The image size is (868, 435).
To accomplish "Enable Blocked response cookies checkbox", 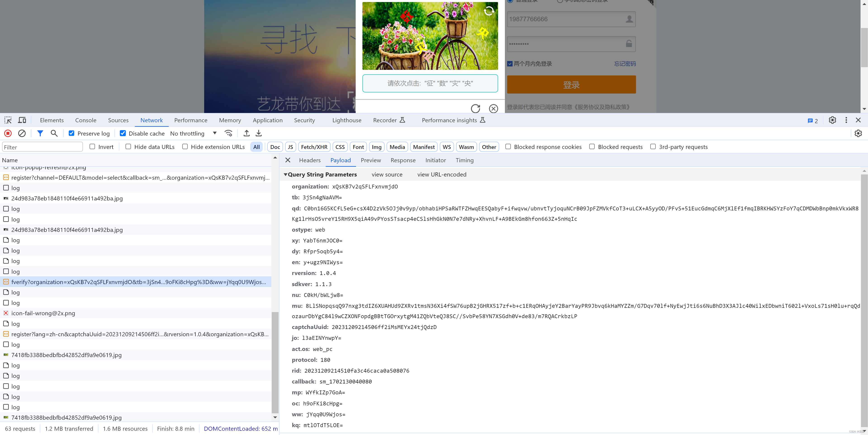I will (x=508, y=147).
